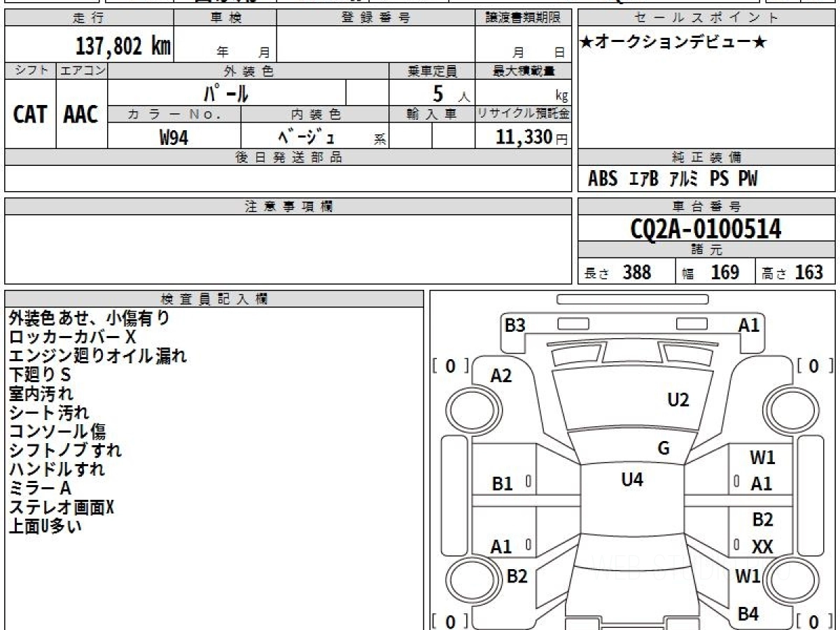Click the パール exterior color value

pos(227,92)
